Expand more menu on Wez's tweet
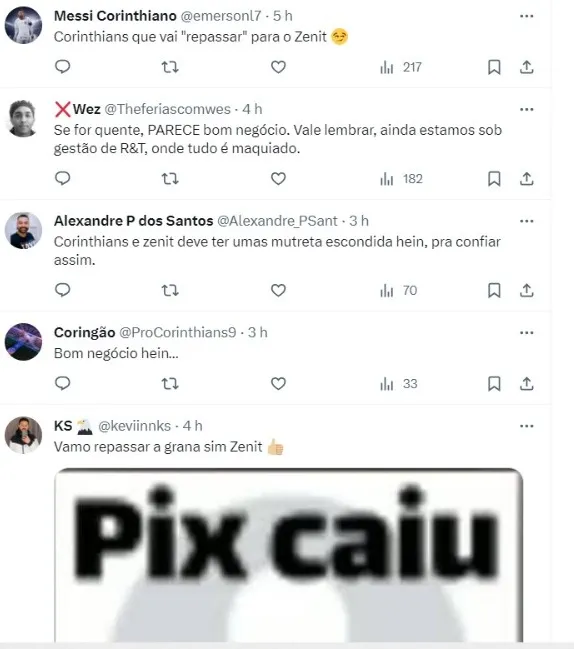574x649 pixels. 526,109
